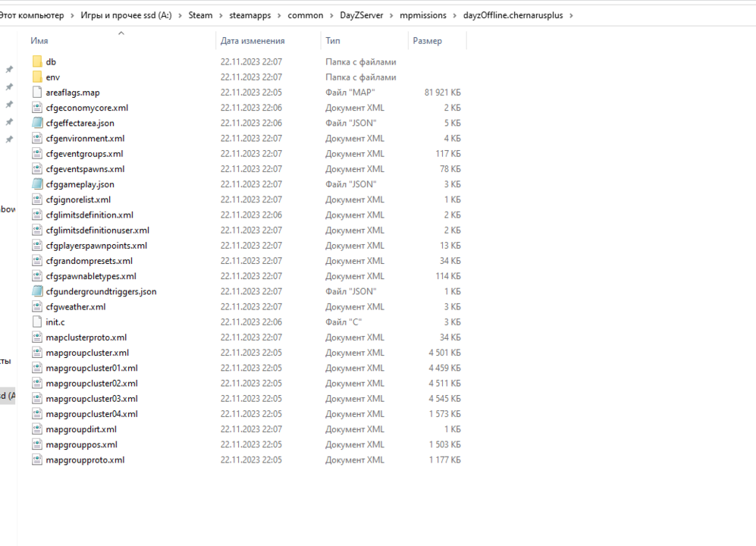Image resolution: width=756 pixels, height=546 pixels.
Task: Go to DayZServer folder in breadcrumb
Action: click(x=362, y=15)
